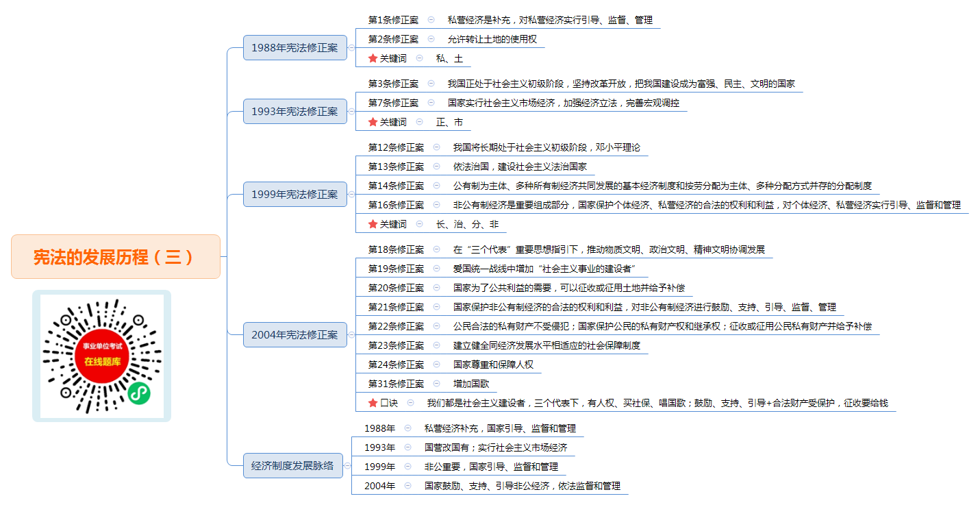Viewport: 980px width, 505px height.
Task: Click the green mini-program logo in QR code
Action: coord(139,393)
